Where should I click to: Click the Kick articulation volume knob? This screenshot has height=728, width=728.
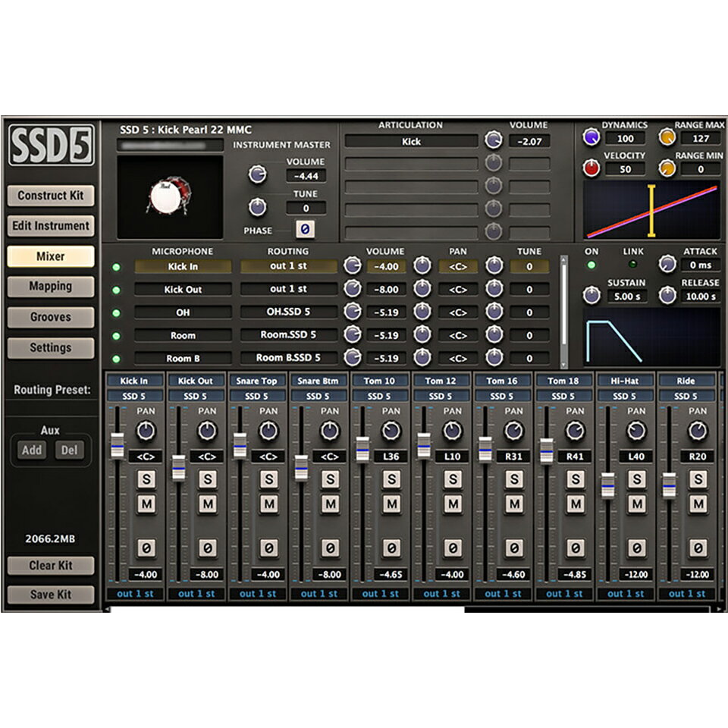[494, 140]
